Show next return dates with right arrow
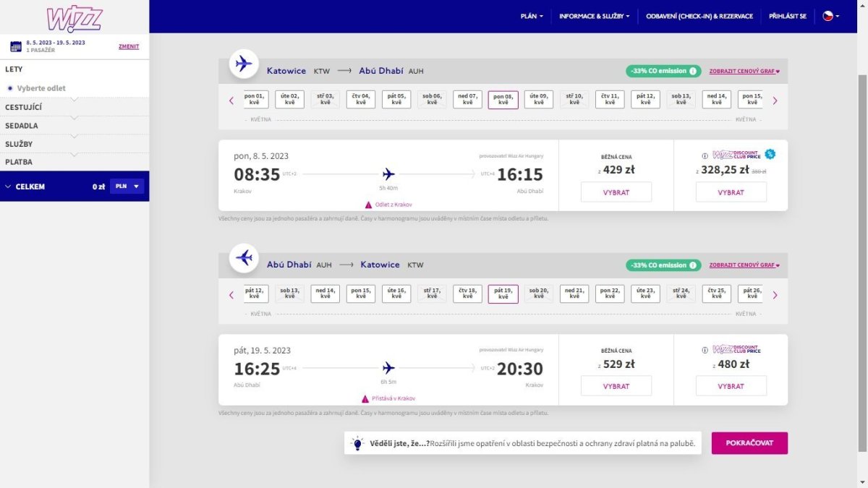 point(775,295)
